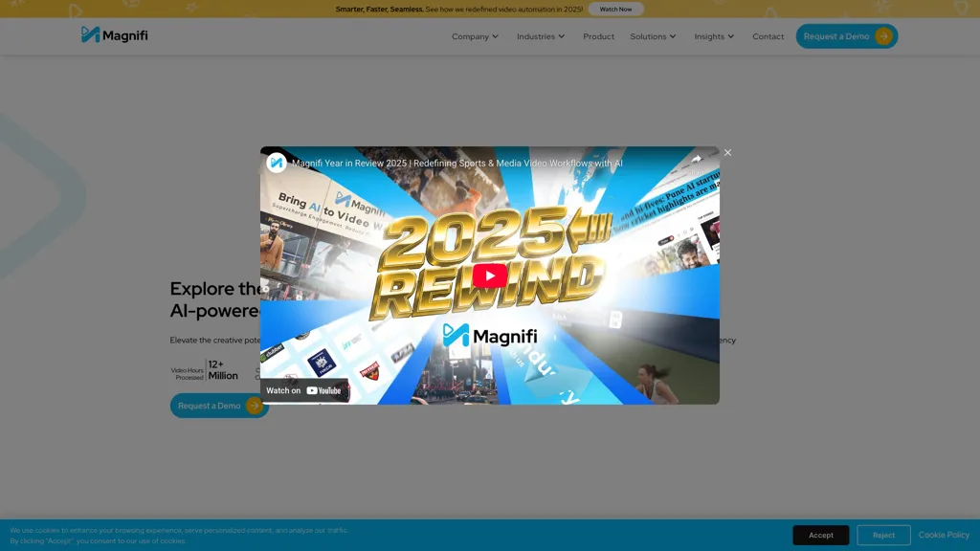Image resolution: width=980 pixels, height=551 pixels.
Task: Click Watch Now in the top banner
Action: (615, 9)
